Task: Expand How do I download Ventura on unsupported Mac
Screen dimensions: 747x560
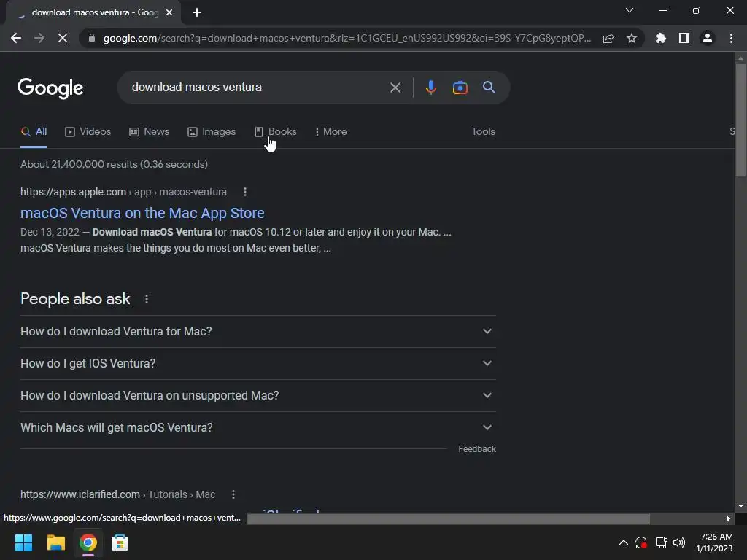Action: click(x=258, y=396)
